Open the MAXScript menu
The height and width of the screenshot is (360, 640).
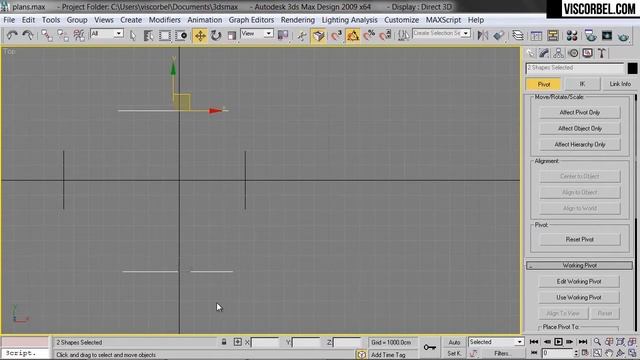443,20
